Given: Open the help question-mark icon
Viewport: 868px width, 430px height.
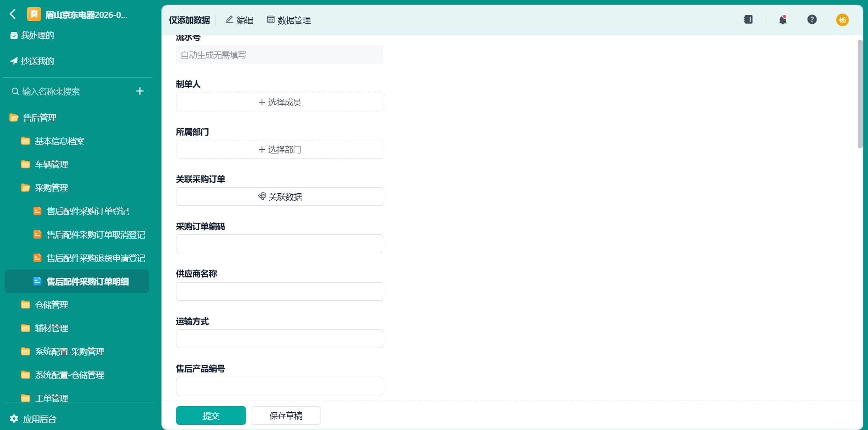Looking at the screenshot, I should coord(812,20).
